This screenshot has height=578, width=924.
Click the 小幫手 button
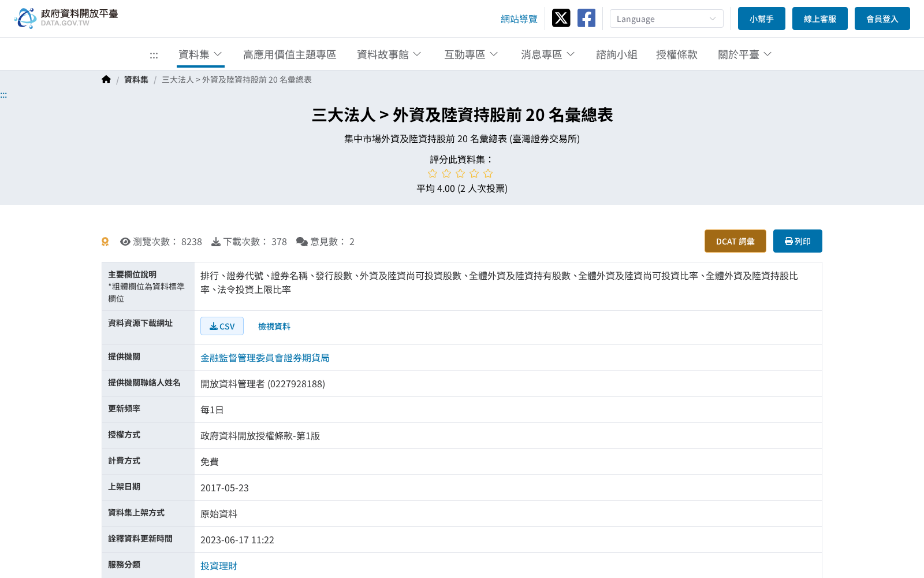click(x=762, y=18)
